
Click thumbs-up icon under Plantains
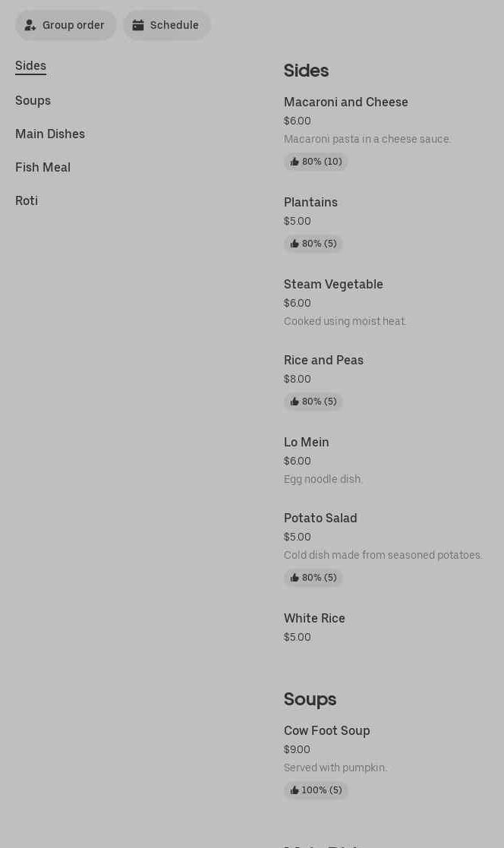click(295, 244)
